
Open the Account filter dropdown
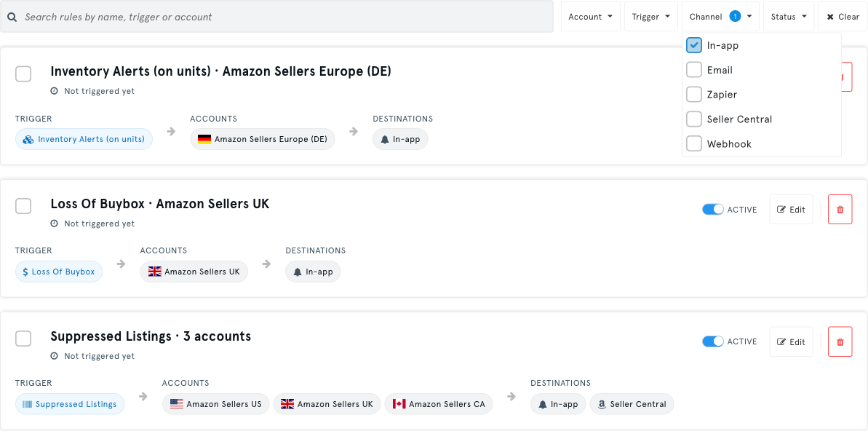pyautogui.click(x=591, y=17)
